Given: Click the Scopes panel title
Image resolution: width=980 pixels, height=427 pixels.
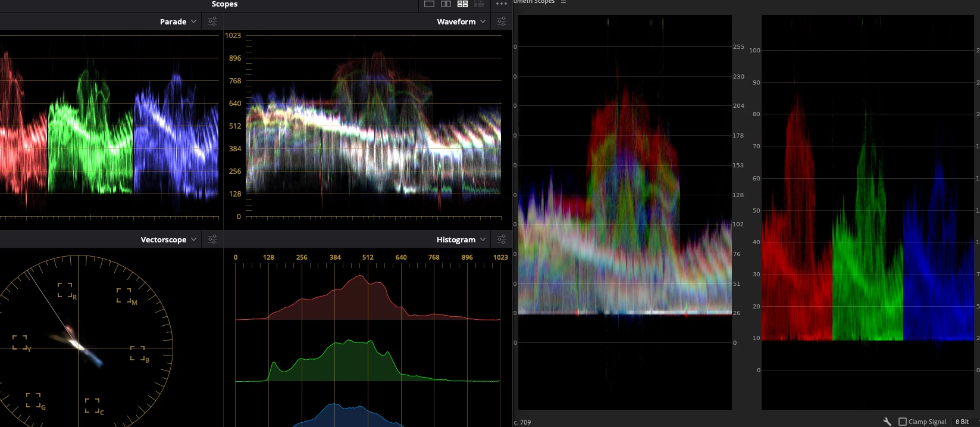Looking at the screenshot, I should (x=224, y=4).
